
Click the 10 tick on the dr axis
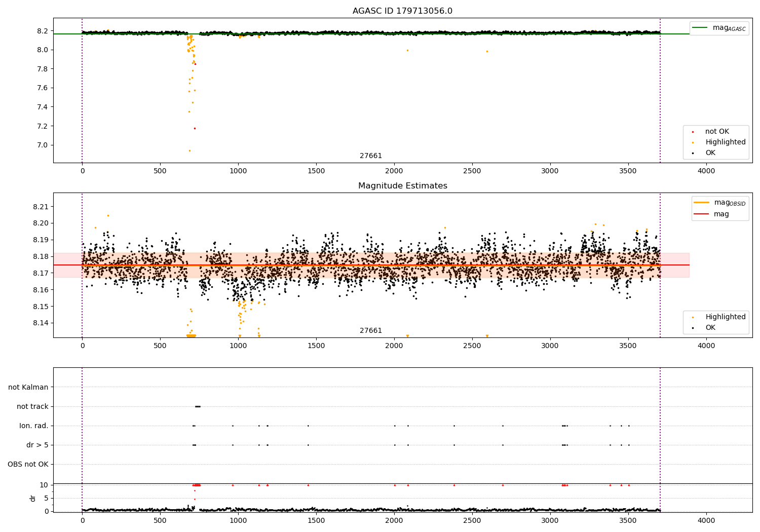[x=44, y=485]
